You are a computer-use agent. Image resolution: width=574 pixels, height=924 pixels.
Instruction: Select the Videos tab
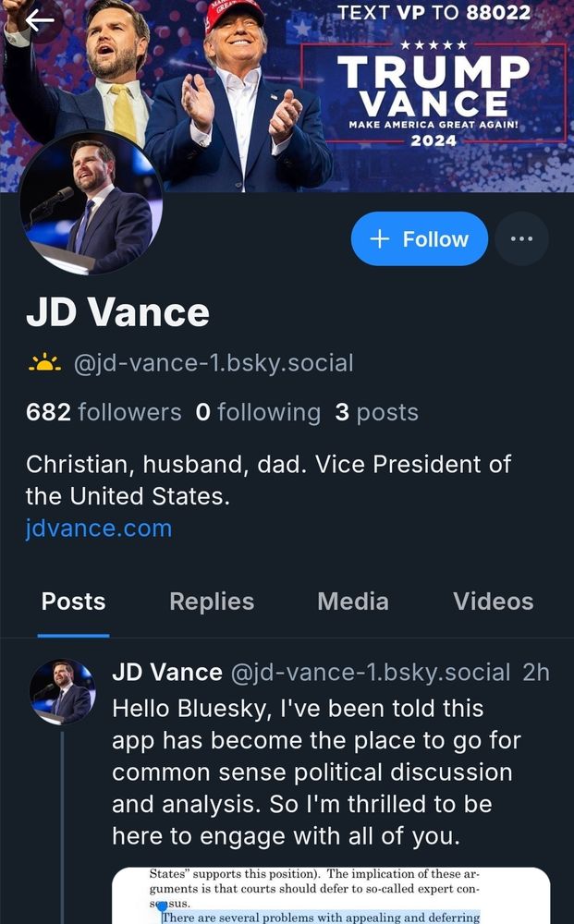coord(493,602)
